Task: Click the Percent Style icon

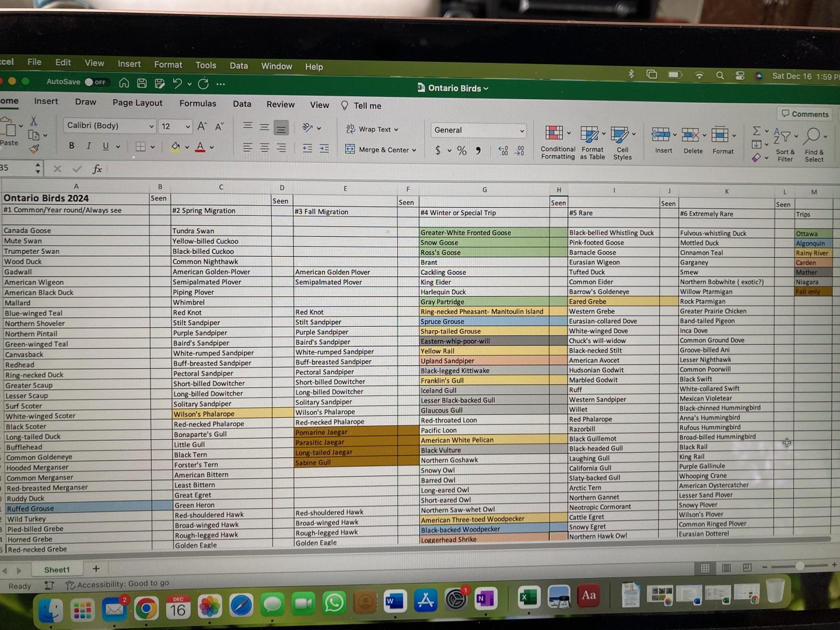Action: (x=461, y=150)
